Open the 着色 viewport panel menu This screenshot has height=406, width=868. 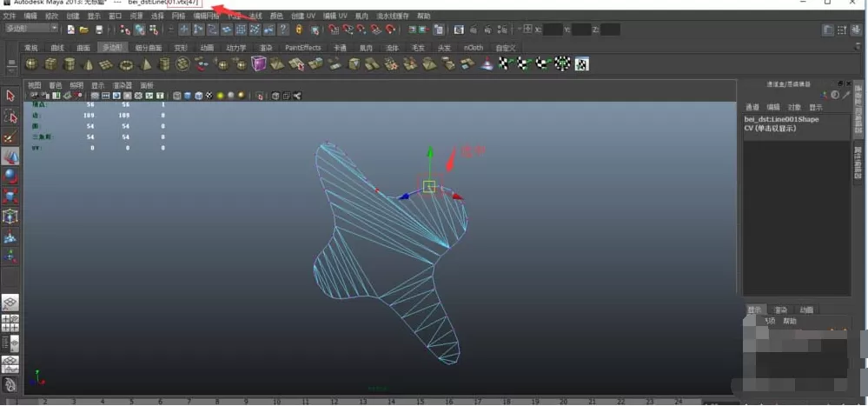click(56, 85)
